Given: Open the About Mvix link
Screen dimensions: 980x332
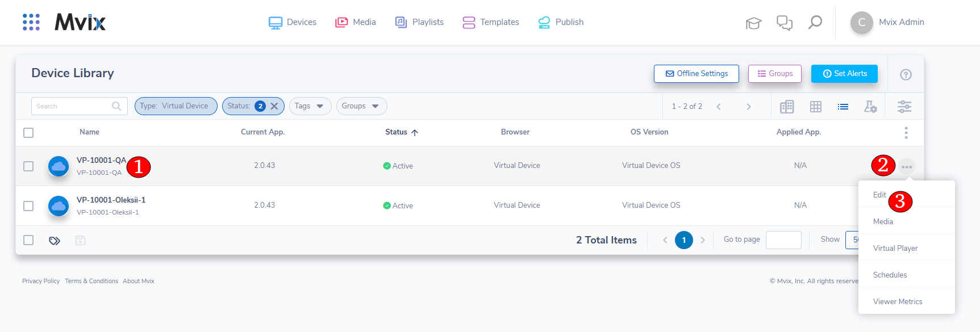Looking at the screenshot, I should click(139, 281).
